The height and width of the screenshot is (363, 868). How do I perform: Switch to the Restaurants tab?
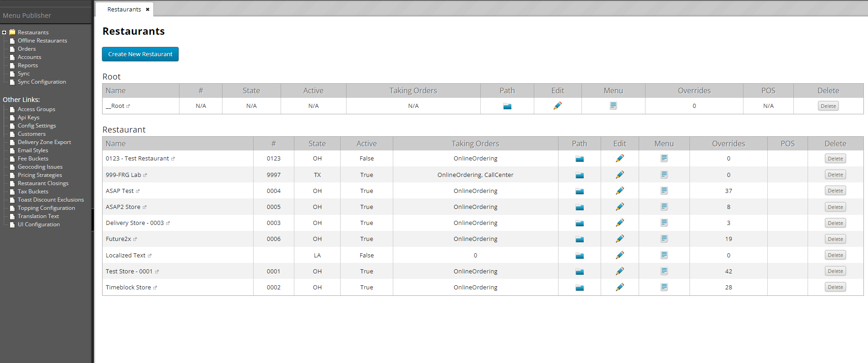(124, 9)
